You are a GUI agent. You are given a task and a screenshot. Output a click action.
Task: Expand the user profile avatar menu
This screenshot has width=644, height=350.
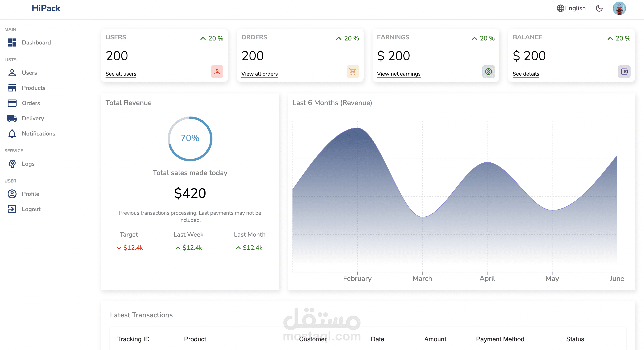619,8
